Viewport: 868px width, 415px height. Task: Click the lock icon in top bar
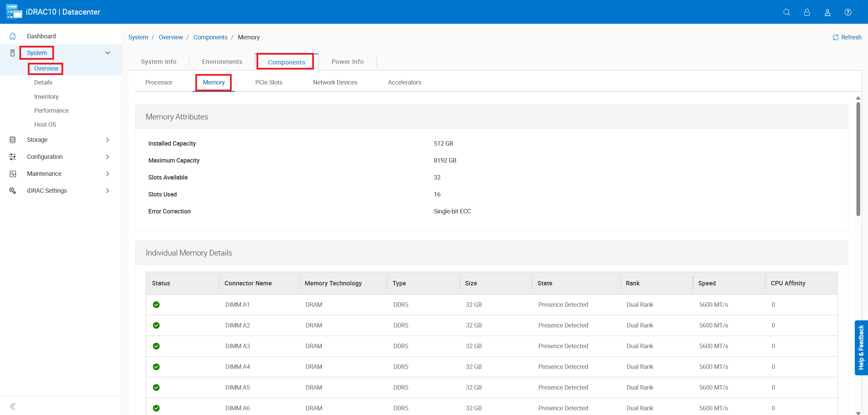(807, 12)
